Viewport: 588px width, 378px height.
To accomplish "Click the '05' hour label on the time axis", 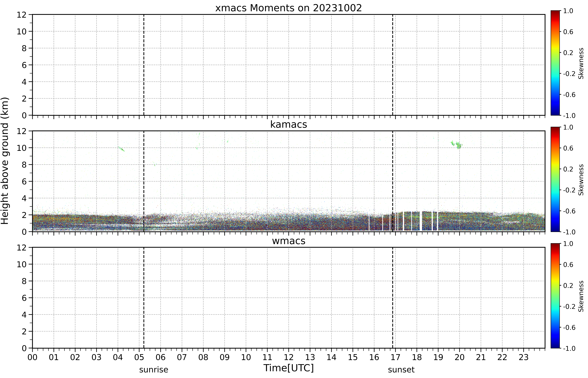I will tap(139, 357).
